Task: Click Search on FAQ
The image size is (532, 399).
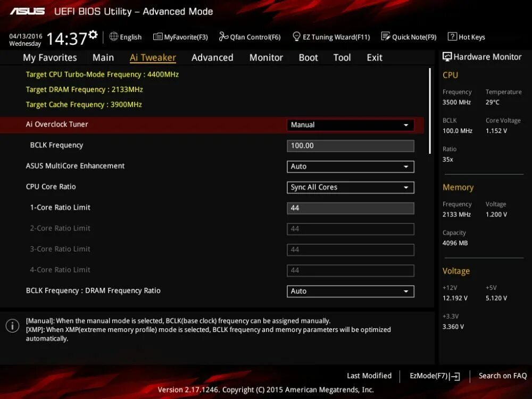Action: pyautogui.click(x=503, y=376)
